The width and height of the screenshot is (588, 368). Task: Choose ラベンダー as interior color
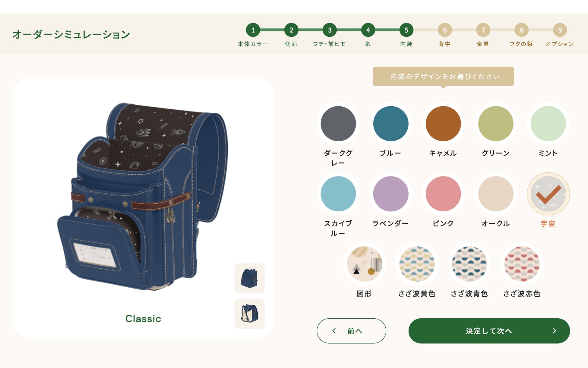(391, 194)
